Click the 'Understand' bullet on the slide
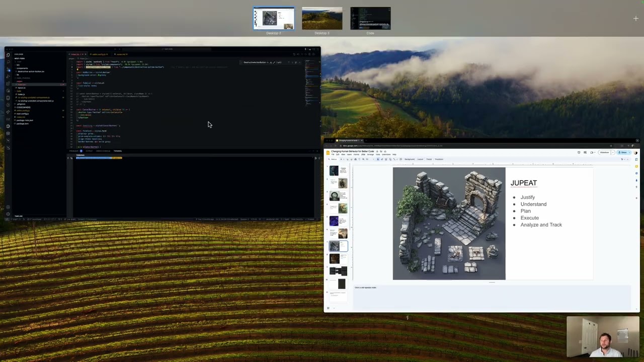This screenshot has height=362, width=644. click(533, 204)
